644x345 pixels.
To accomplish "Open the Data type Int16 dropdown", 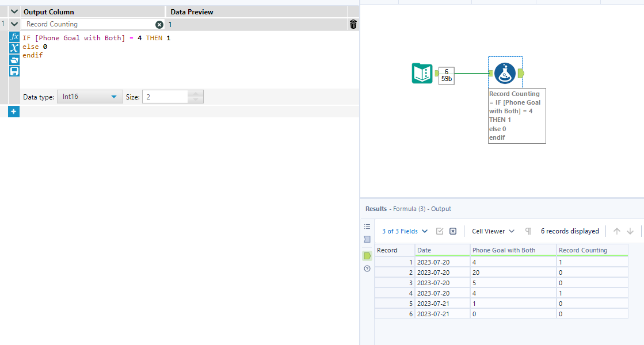I will pos(89,97).
